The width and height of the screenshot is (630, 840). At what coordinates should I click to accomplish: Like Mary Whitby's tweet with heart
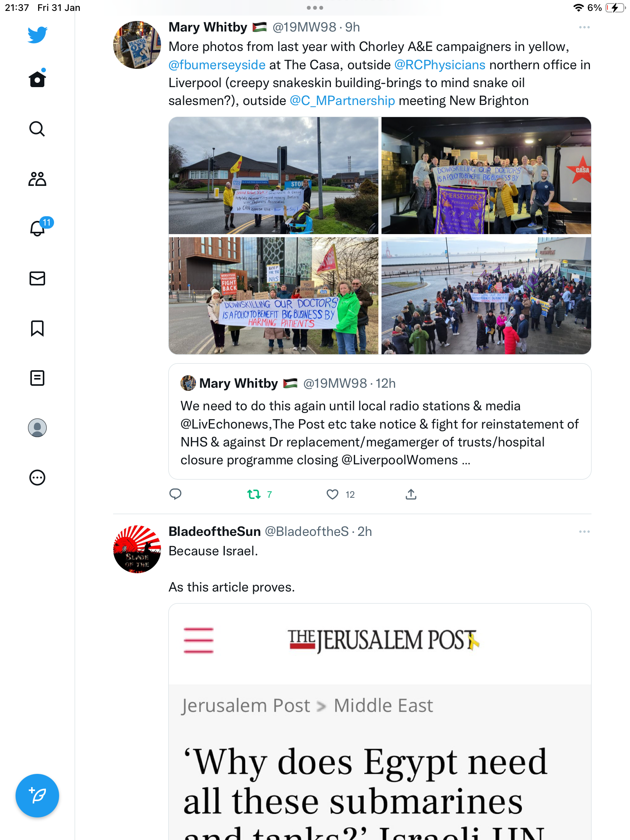[340, 494]
